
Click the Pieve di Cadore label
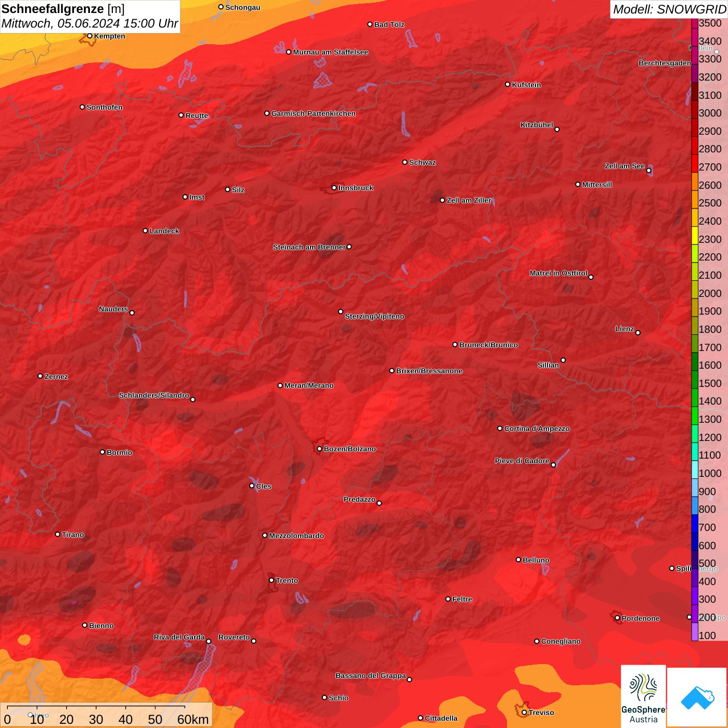click(522, 461)
